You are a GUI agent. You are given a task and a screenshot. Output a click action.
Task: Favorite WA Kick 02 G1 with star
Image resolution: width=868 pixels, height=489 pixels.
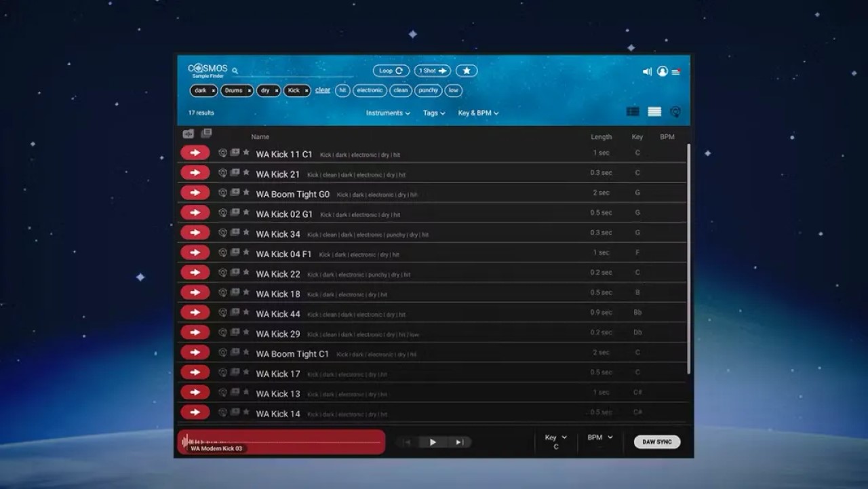(x=246, y=213)
